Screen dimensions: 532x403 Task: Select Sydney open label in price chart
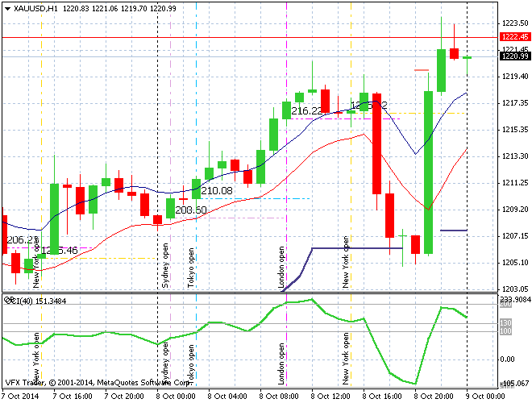(165, 265)
